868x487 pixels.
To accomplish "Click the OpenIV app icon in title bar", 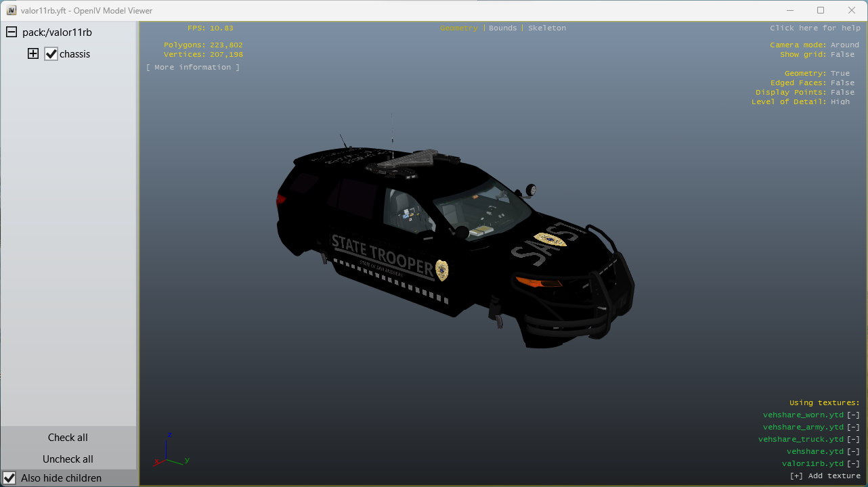I will [11, 11].
